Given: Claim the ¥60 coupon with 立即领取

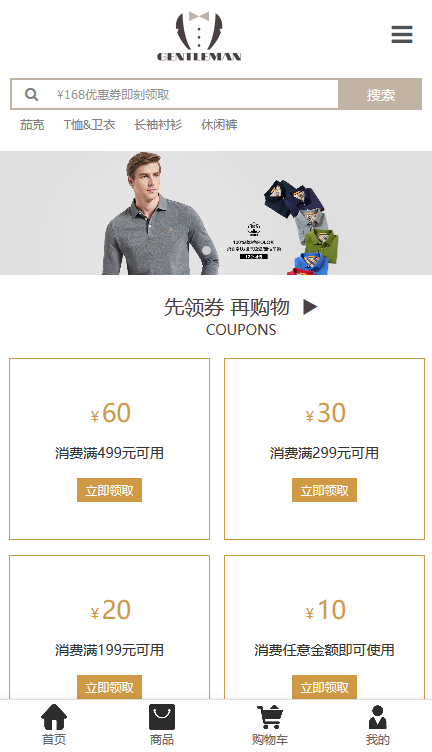Looking at the screenshot, I should (x=109, y=490).
